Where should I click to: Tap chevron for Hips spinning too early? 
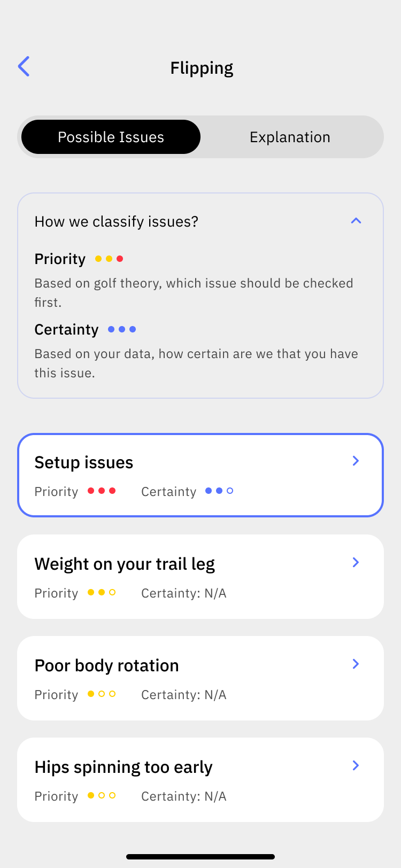click(x=356, y=765)
